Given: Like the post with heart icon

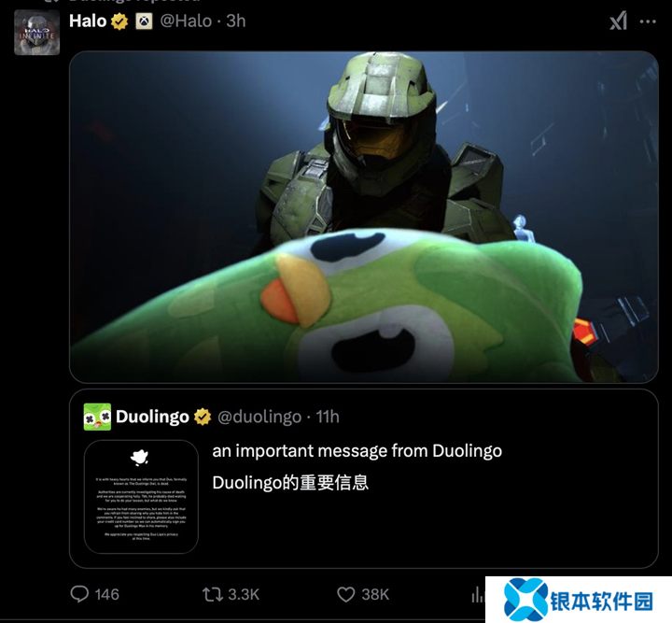Looking at the screenshot, I should (x=346, y=594).
